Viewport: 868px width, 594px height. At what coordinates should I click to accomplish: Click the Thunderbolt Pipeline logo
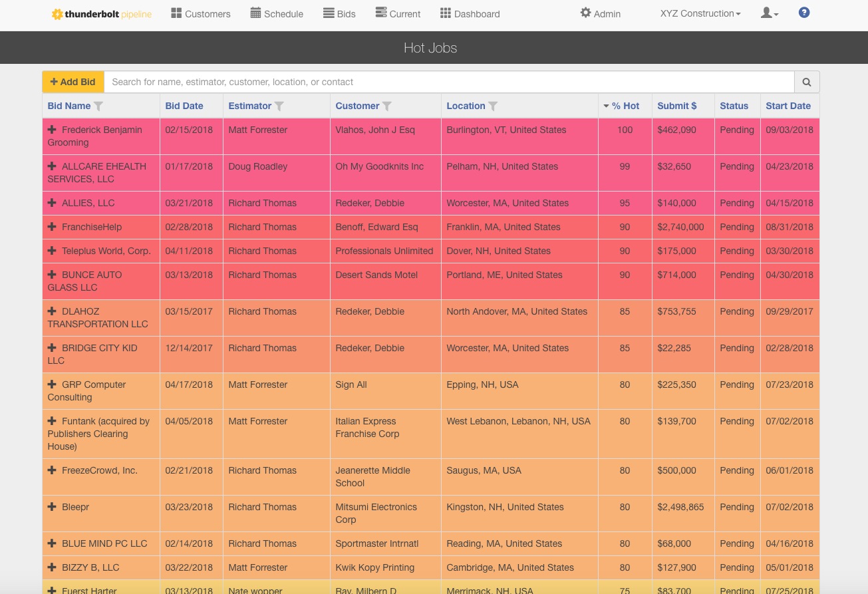tap(102, 14)
